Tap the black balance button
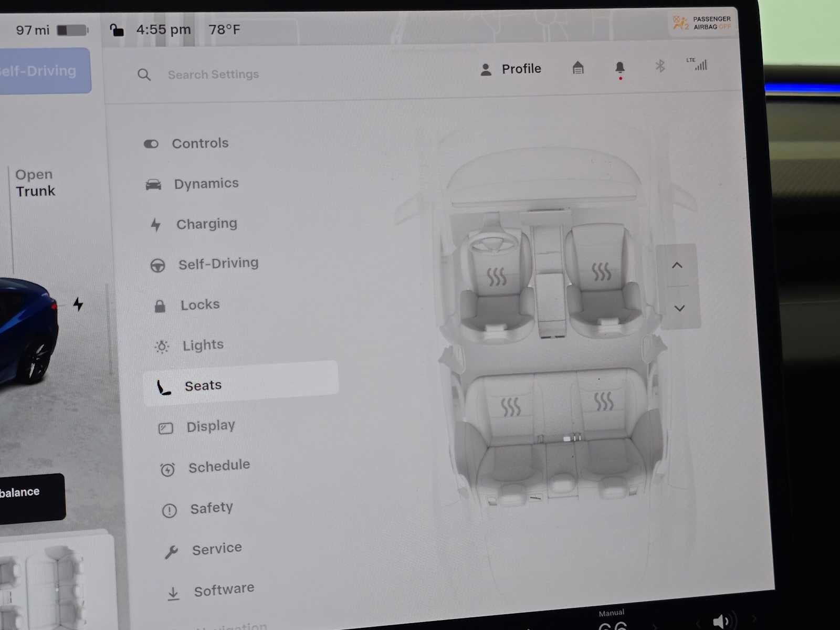840x630 pixels. pyautogui.click(x=31, y=498)
